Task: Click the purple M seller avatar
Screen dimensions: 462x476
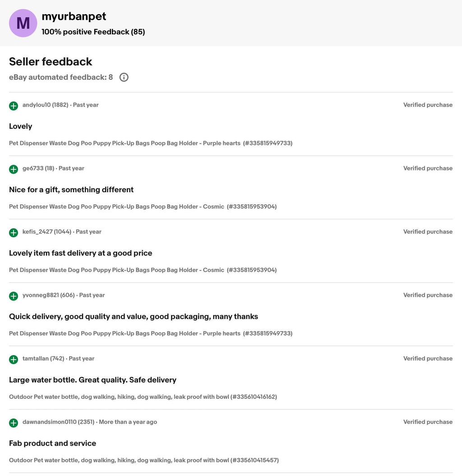Action: (x=23, y=23)
